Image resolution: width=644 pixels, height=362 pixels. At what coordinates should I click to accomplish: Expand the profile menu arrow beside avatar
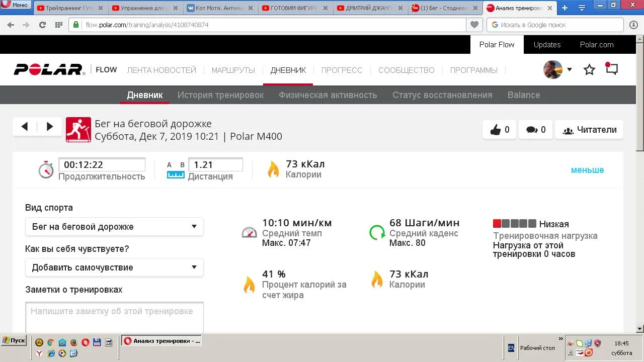click(570, 70)
